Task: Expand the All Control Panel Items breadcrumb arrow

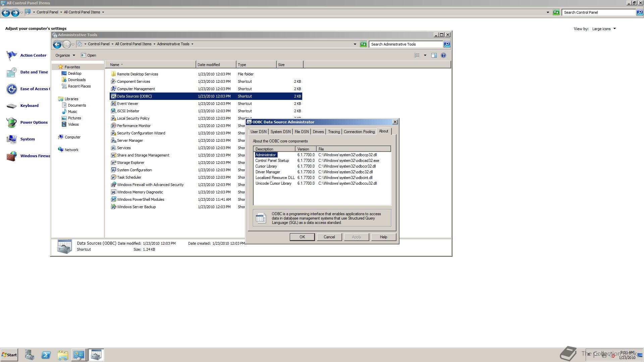Action: pyautogui.click(x=154, y=44)
